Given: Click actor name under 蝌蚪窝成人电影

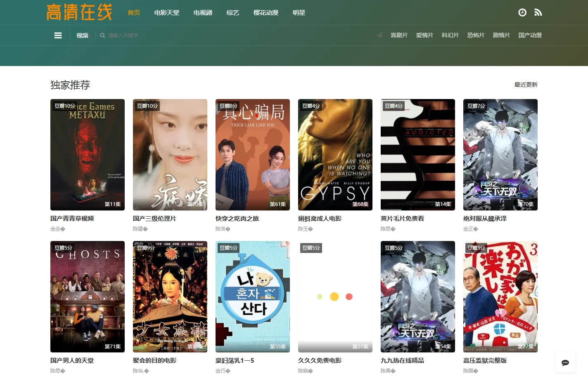Looking at the screenshot, I should [x=306, y=229].
